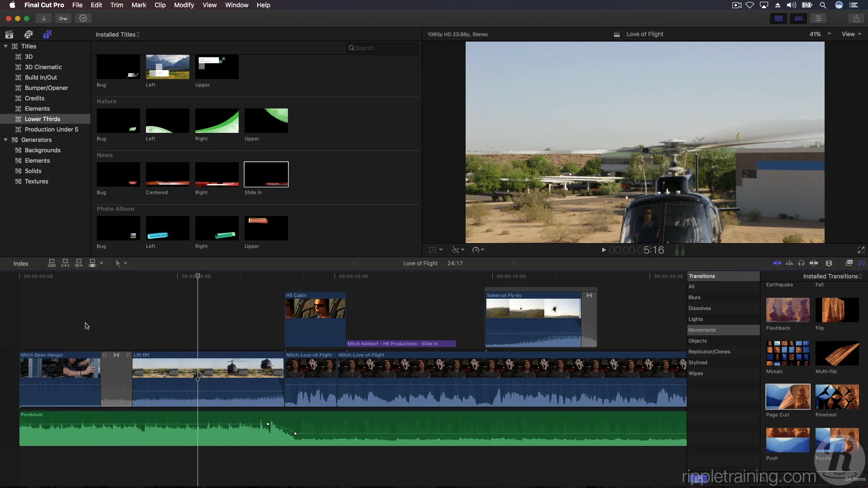Open the keyword editor key icon

[63, 19]
